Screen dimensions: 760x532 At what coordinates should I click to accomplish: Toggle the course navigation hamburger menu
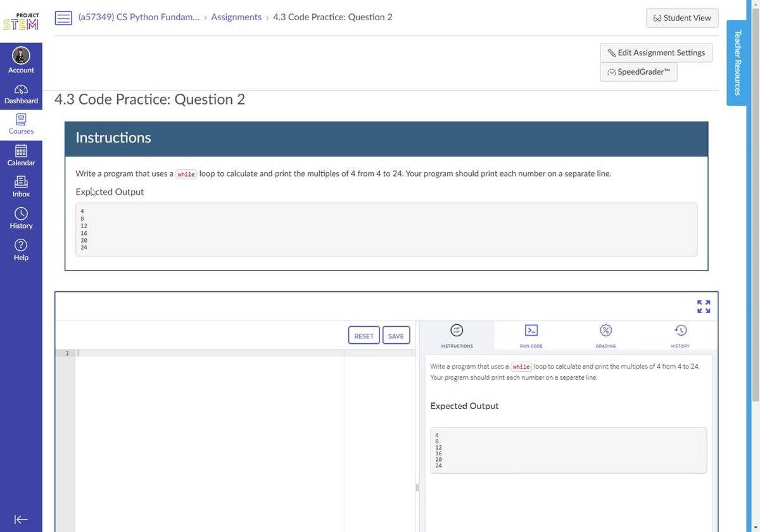(x=63, y=18)
